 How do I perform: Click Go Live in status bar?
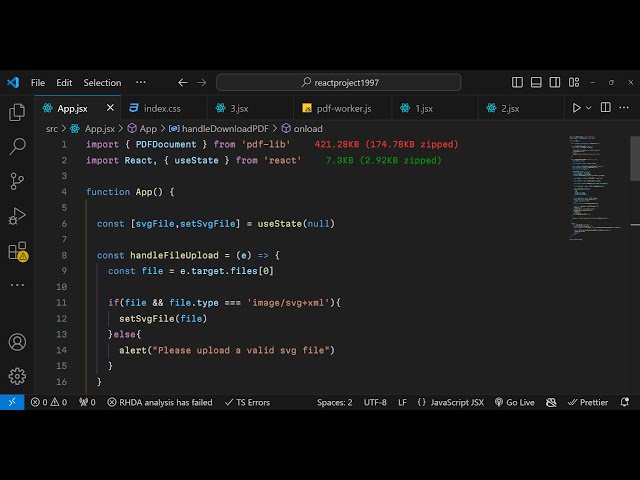(514, 402)
